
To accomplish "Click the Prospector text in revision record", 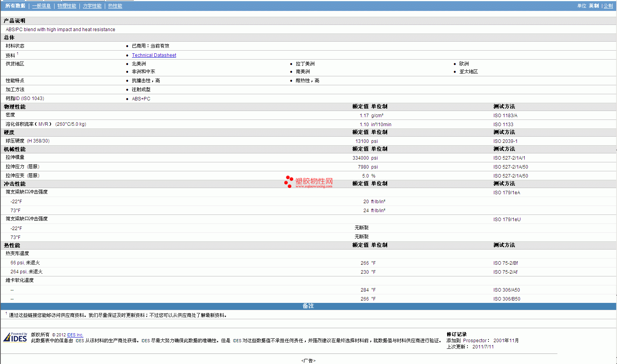I will point(475,341).
